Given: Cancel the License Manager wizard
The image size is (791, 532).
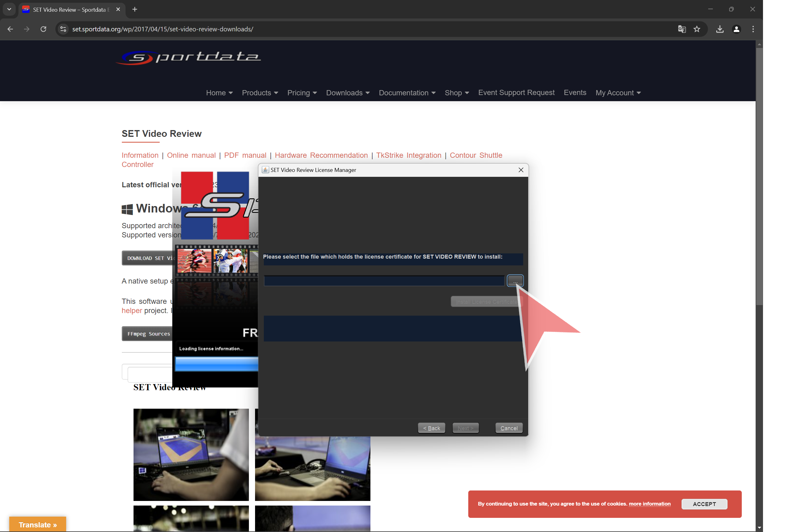Looking at the screenshot, I should pos(509,428).
